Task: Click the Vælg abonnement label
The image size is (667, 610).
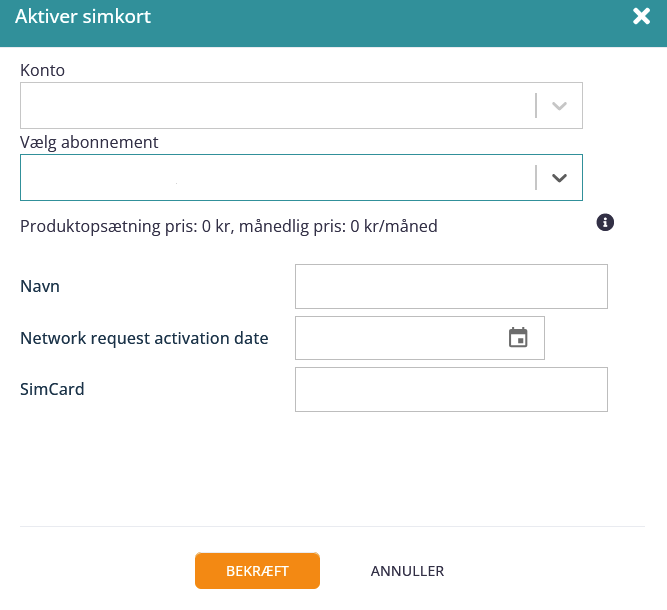Action: click(89, 142)
